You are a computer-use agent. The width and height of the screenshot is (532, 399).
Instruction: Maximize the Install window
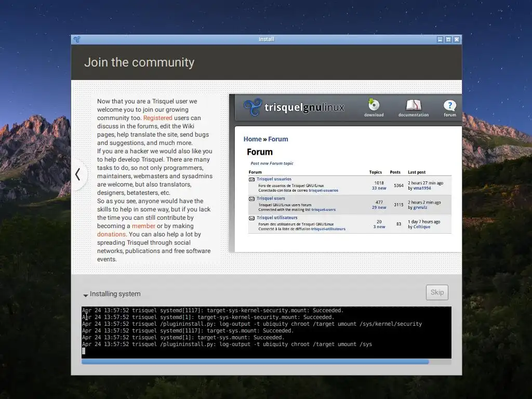(448, 39)
